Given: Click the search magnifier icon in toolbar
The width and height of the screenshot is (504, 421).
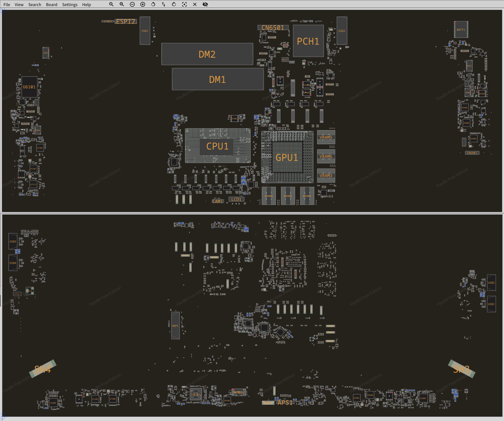Looking at the screenshot, I should (111, 4).
